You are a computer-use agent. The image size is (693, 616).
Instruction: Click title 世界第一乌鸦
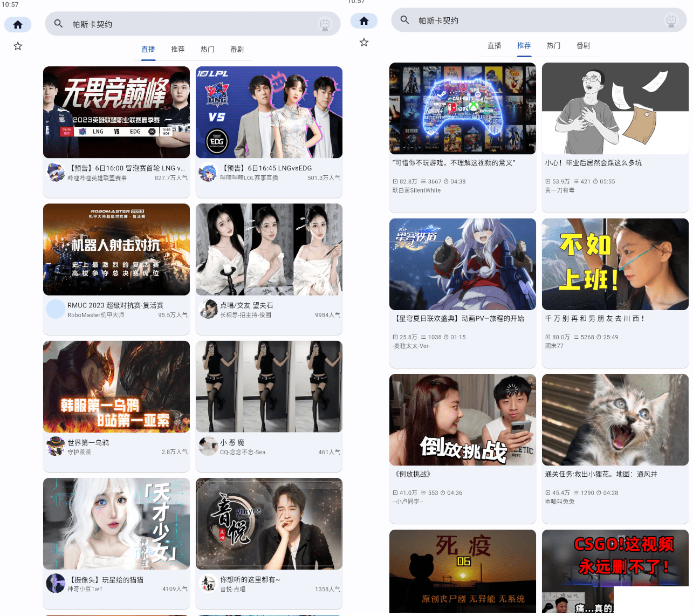pos(88,442)
